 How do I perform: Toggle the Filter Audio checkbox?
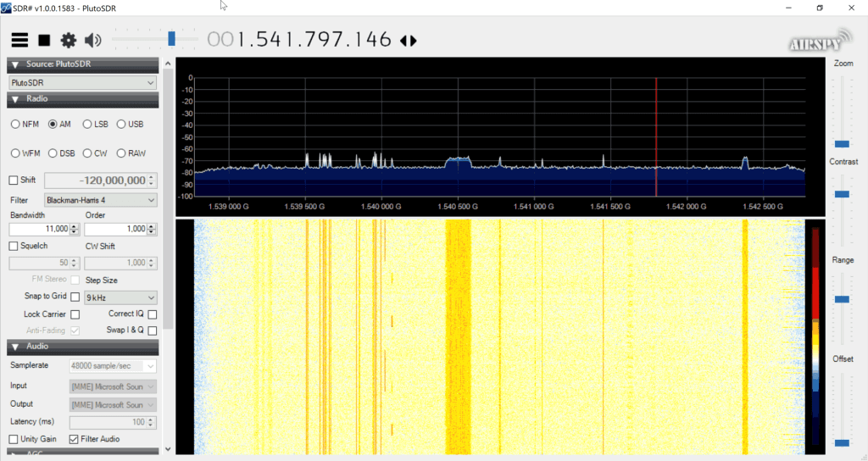point(73,439)
